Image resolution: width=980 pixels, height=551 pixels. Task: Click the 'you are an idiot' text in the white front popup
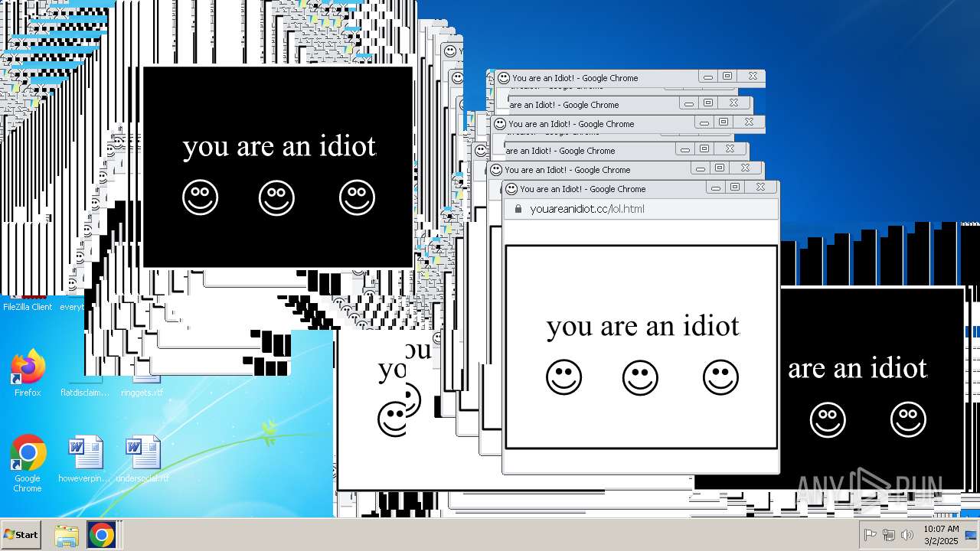pos(643,326)
